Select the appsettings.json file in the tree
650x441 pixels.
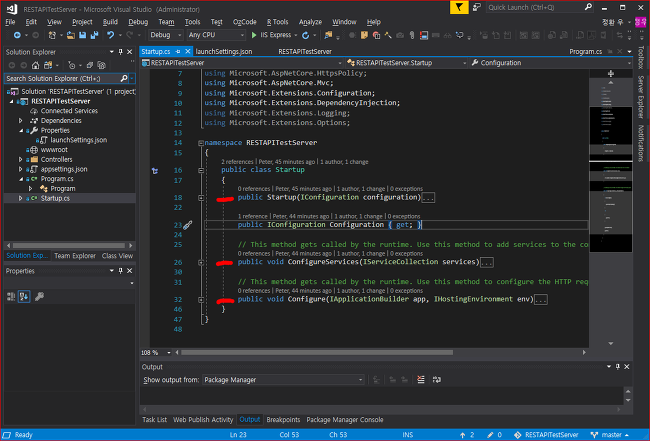(x=64, y=169)
